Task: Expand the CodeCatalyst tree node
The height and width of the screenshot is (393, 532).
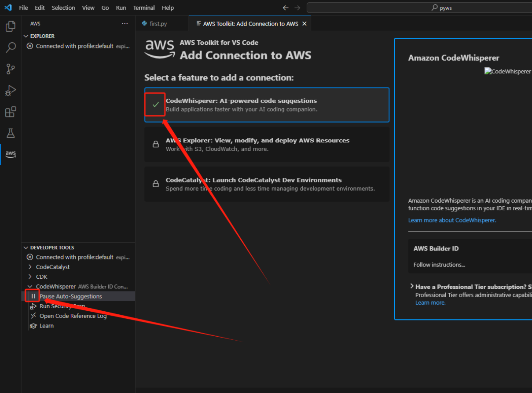Action: 30,267
